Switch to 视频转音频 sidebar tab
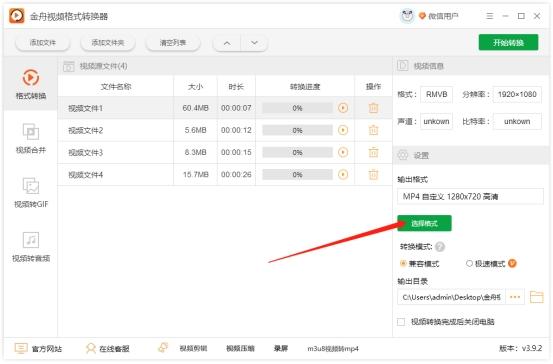553x364 pixels. click(31, 247)
